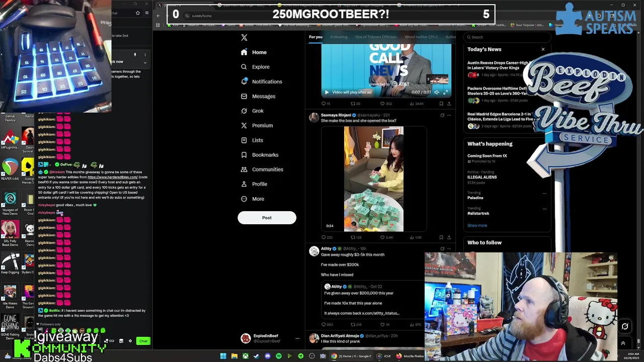Open Premium from the sidebar
The width and height of the screenshot is (644, 362).
[257, 125]
